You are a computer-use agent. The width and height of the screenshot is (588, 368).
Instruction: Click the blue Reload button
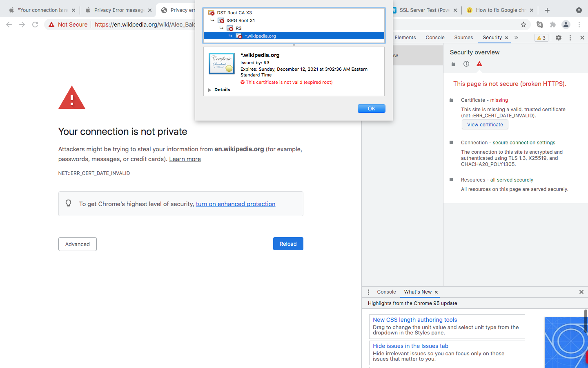[x=288, y=244]
